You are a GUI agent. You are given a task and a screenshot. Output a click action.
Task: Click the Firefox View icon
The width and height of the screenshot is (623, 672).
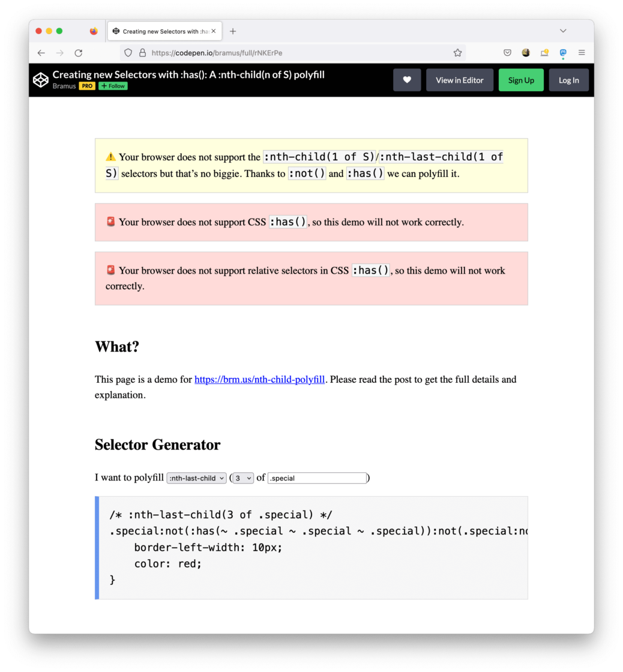pos(94,31)
